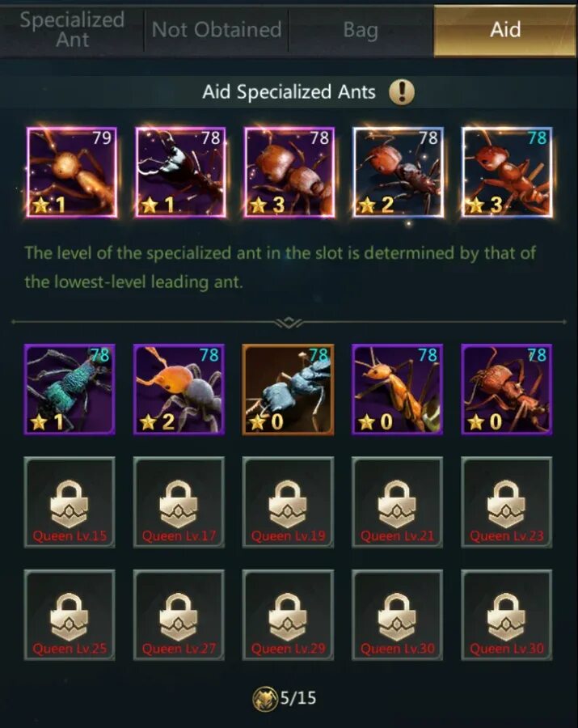
Task: Tap the locked Queen Lv.21 slot
Action: pos(398,502)
